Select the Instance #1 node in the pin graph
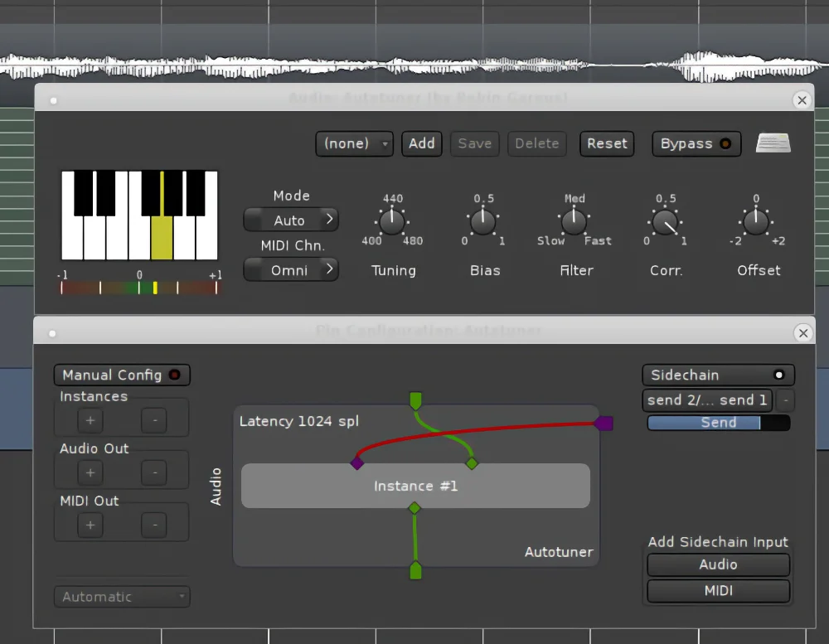This screenshot has height=644, width=829. (x=415, y=487)
